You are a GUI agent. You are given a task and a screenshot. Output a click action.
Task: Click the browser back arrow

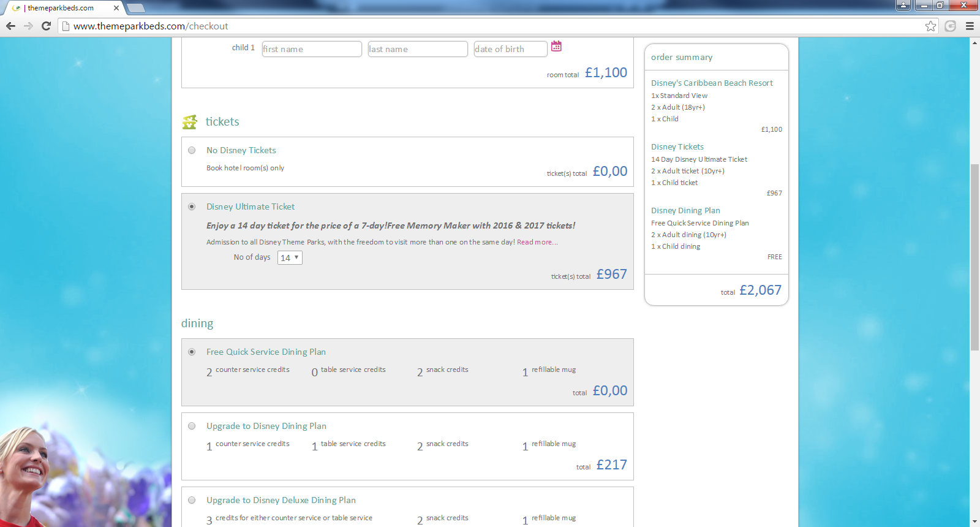pyautogui.click(x=10, y=26)
